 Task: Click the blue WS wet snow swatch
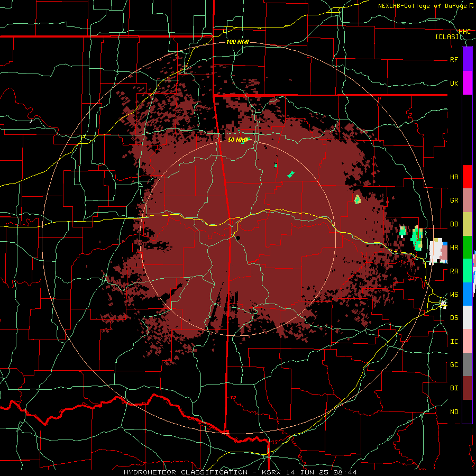[467, 294]
